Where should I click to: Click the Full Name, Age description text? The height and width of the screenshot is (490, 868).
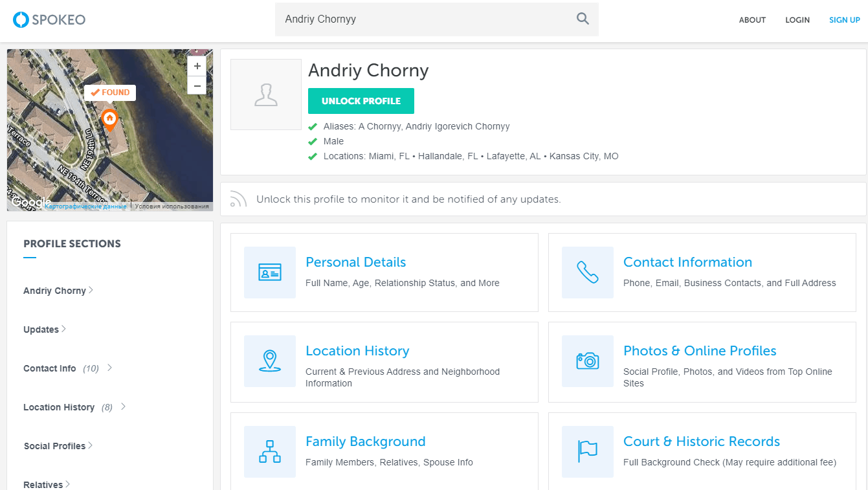coord(402,283)
